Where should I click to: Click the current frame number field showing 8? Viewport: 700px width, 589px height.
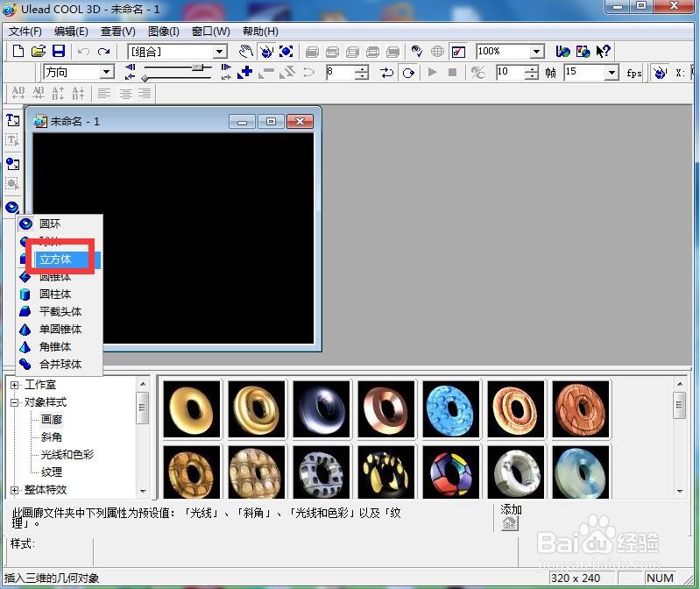coord(341,72)
